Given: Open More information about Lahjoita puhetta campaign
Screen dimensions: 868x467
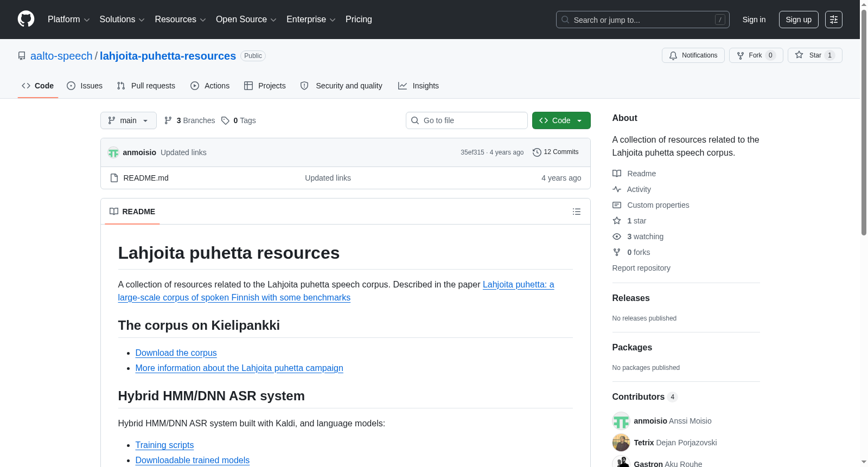Looking at the screenshot, I should pos(239,368).
